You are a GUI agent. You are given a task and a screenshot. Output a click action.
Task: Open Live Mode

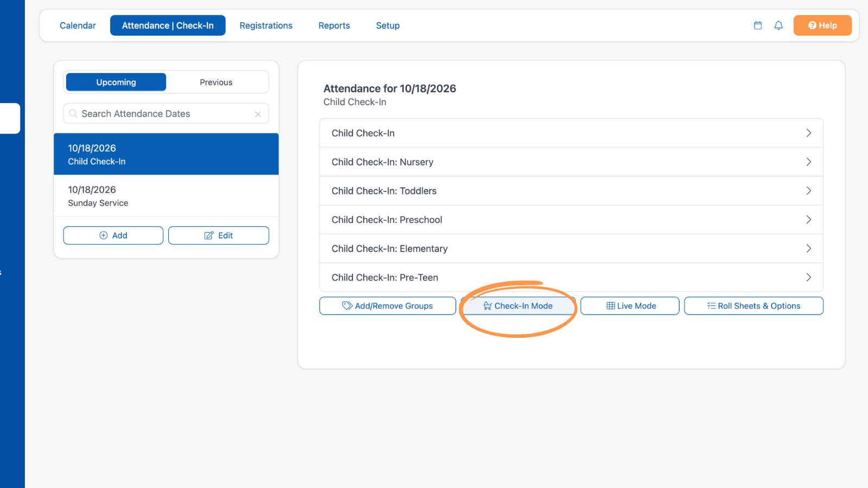pos(630,306)
